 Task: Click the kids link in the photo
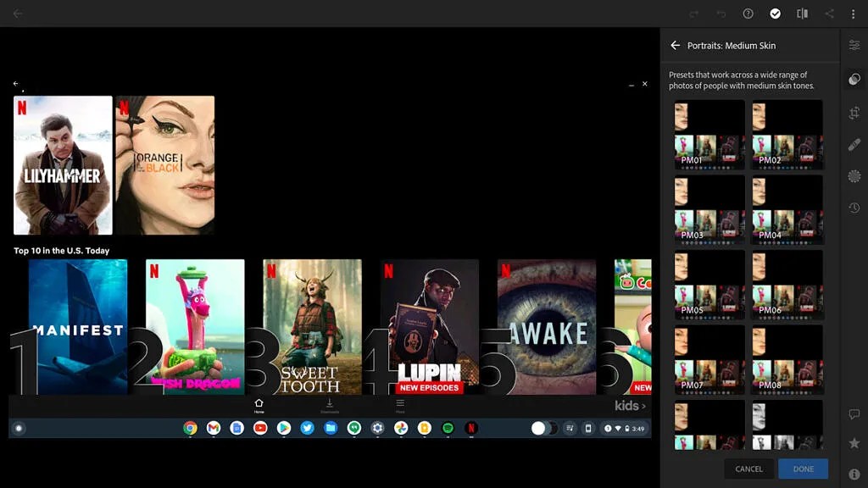tap(630, 406)
